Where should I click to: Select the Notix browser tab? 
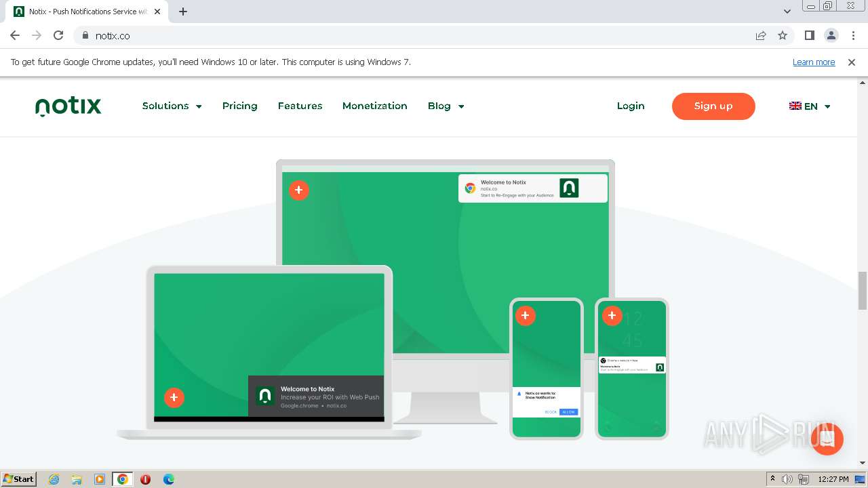[88, 12]
